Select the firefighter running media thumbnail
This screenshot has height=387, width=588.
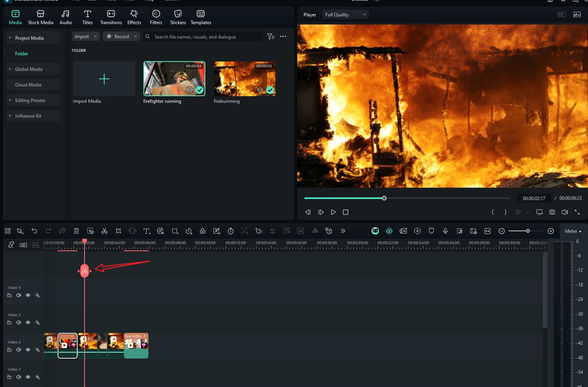point(174,79)
